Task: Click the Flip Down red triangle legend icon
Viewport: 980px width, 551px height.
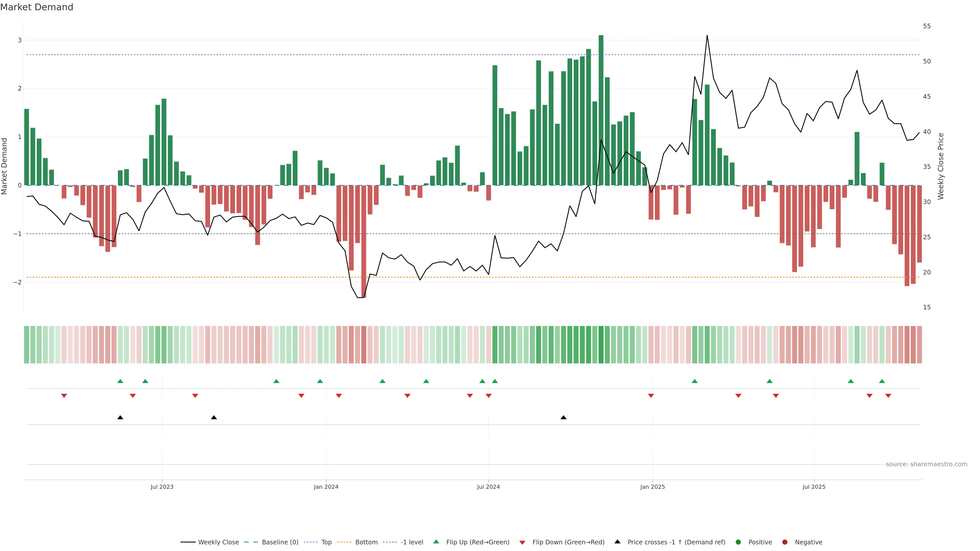Action: coord(522,542)
